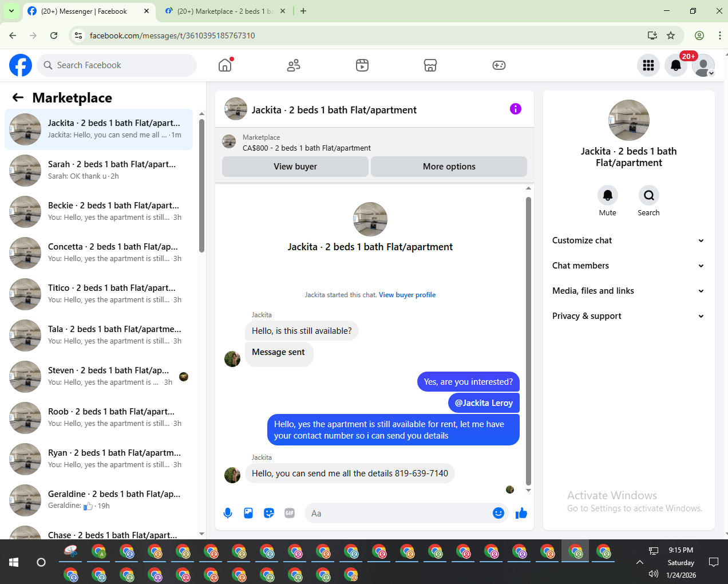This screenshot has height=584, width=728.
Task: Open the taskbar volume icon
Action: tap(653, 574)
